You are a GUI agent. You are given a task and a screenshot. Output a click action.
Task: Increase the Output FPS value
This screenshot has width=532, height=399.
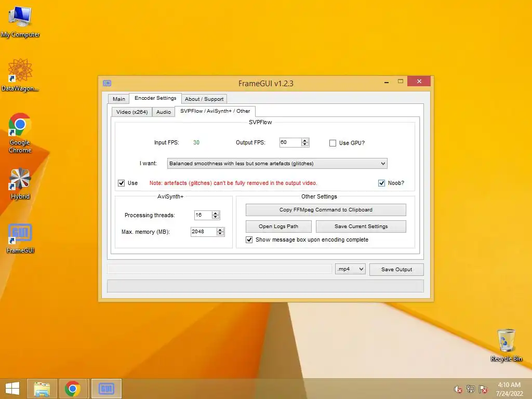[305, 140]
